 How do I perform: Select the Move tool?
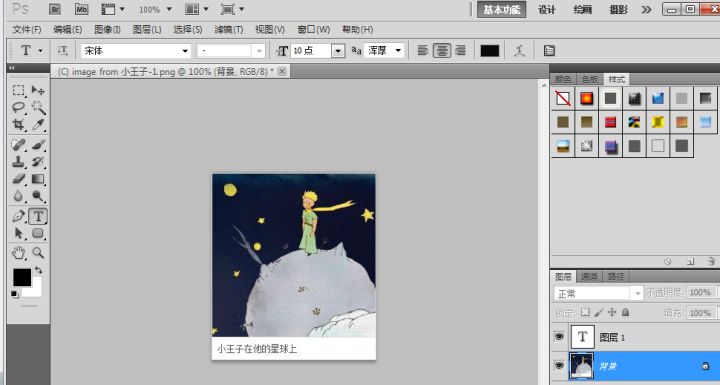pos(38,90)
